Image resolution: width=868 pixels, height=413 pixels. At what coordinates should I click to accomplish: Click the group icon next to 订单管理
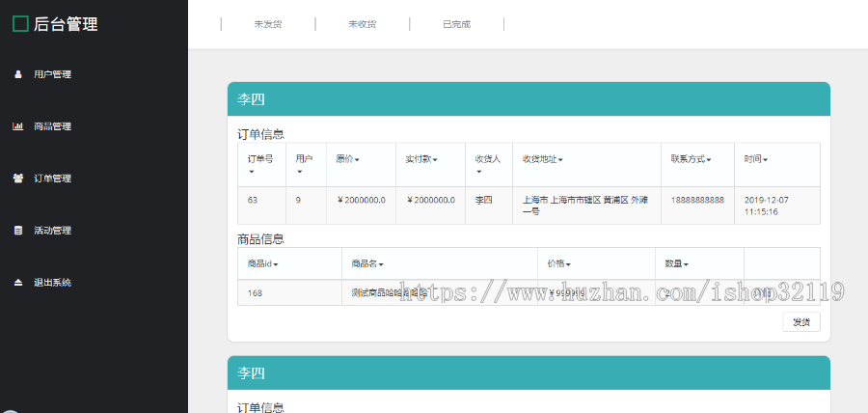[x=17, y=179]
